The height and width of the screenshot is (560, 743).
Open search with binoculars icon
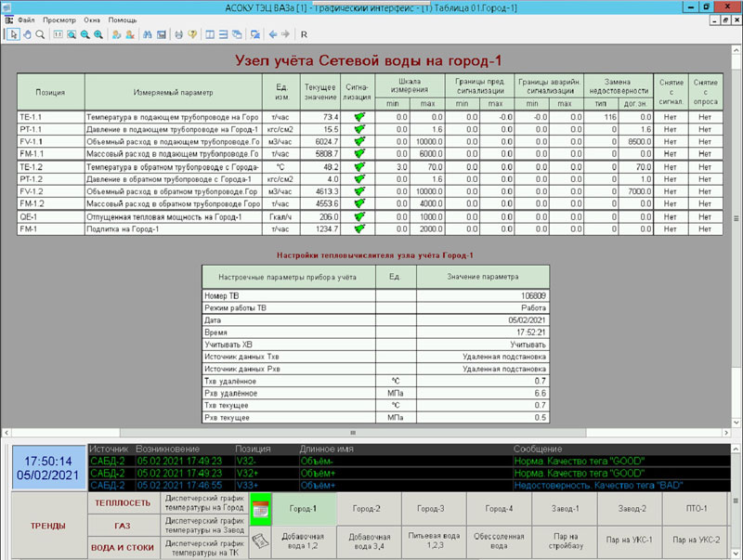(148, 34)
